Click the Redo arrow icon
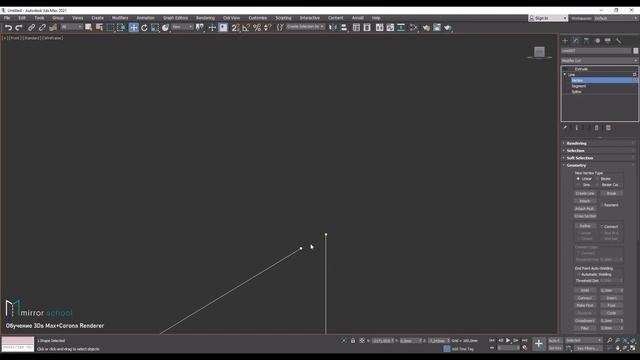 [19, 28]
